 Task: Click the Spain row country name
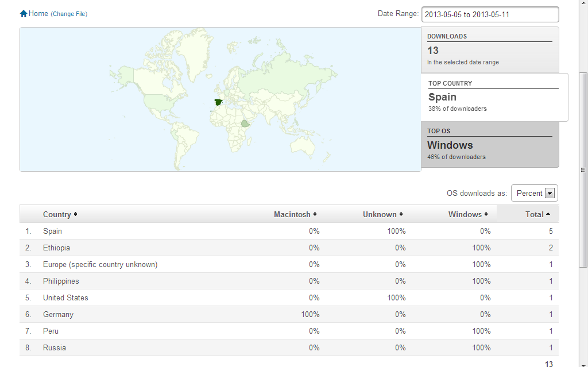52,231
